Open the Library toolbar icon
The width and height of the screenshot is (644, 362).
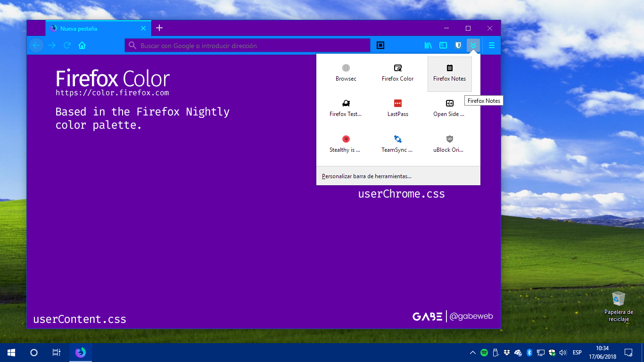[428, 46]
